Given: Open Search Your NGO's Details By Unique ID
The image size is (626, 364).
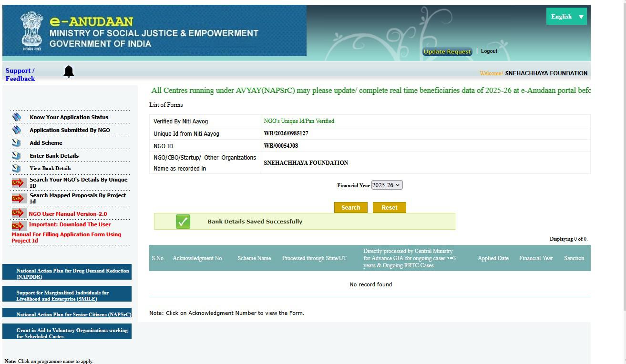Looking at the screenshot, I should click(78, 182).
